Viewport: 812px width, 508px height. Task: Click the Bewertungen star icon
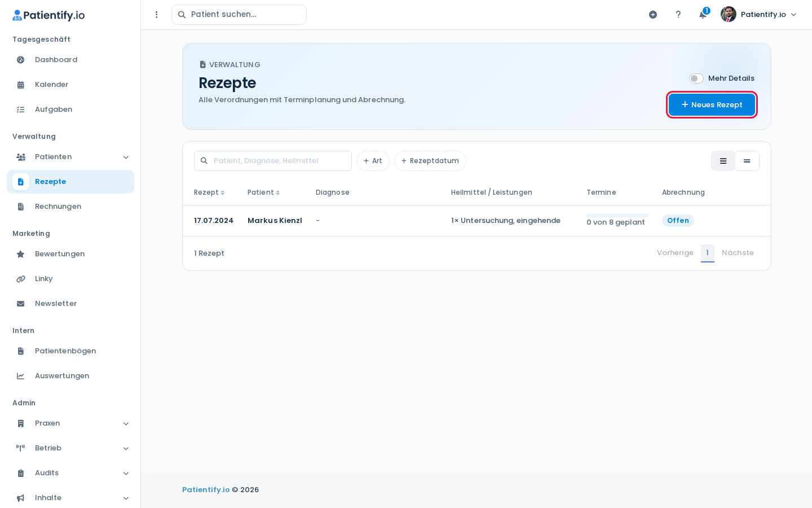click(21, 254)
